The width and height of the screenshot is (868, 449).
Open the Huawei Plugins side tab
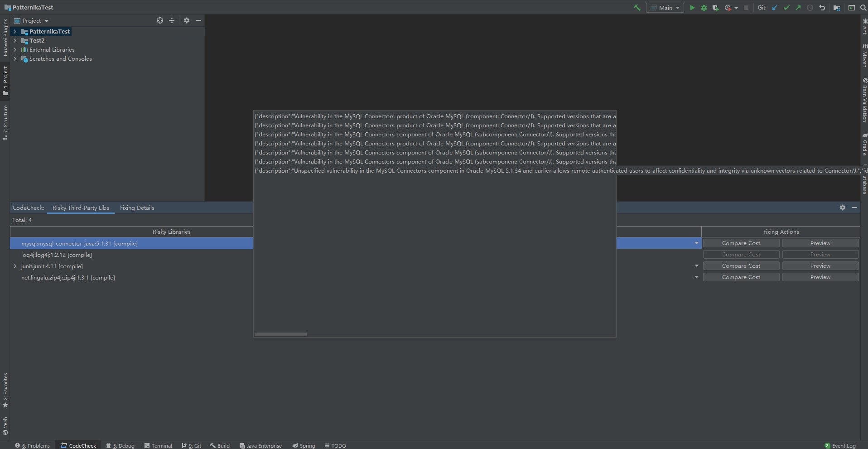coord(5,38)
